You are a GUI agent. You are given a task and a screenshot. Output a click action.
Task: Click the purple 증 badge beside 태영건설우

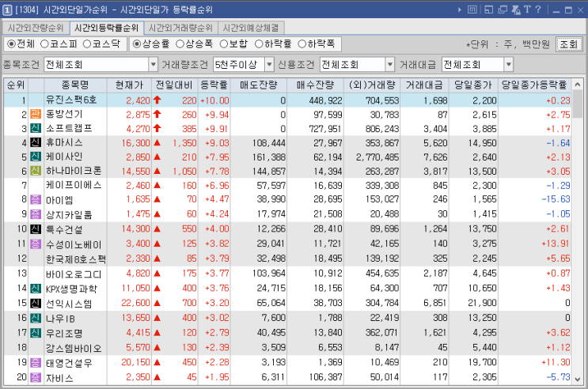point(36,362)
